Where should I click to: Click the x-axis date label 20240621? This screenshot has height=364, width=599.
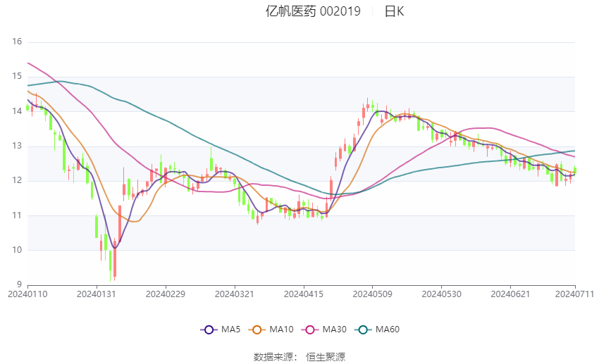click(510, 294)
